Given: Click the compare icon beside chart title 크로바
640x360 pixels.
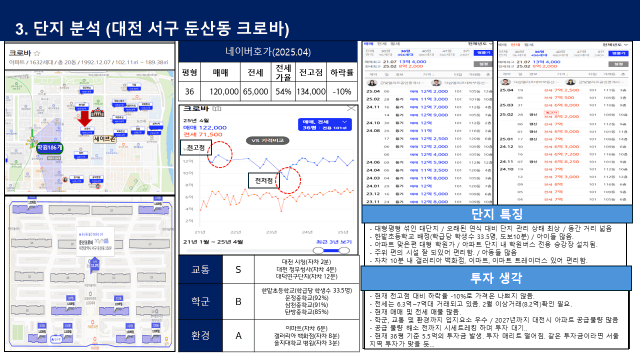Looking at the screenshot, I should tap(217, 109).
